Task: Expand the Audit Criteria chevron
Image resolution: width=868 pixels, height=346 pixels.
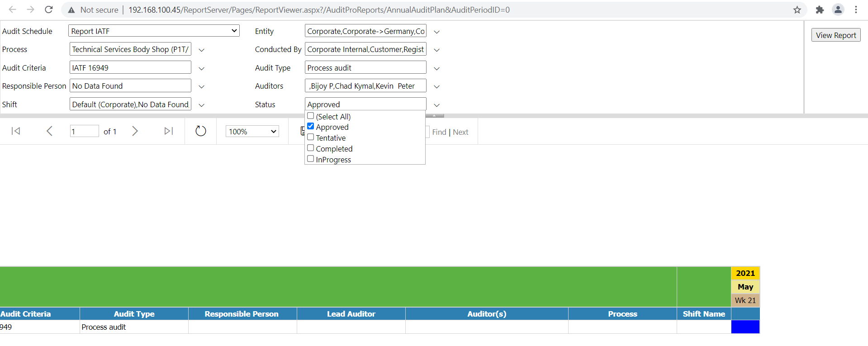Action: [x=202, y=68]
